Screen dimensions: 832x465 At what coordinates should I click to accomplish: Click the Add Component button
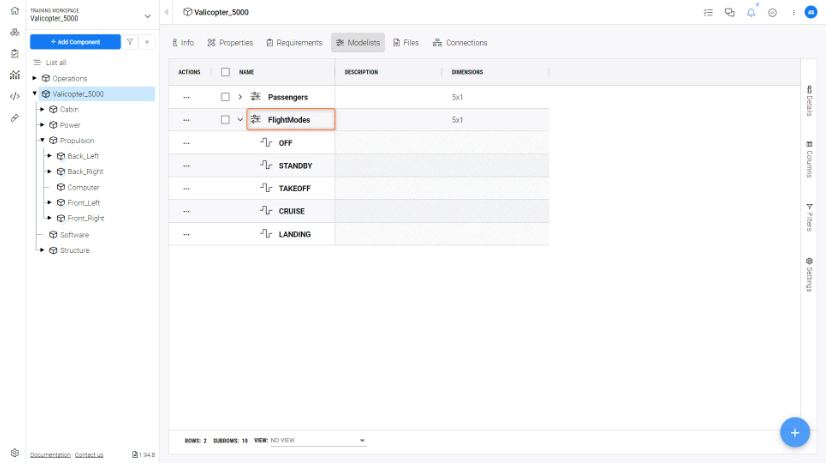76,42
